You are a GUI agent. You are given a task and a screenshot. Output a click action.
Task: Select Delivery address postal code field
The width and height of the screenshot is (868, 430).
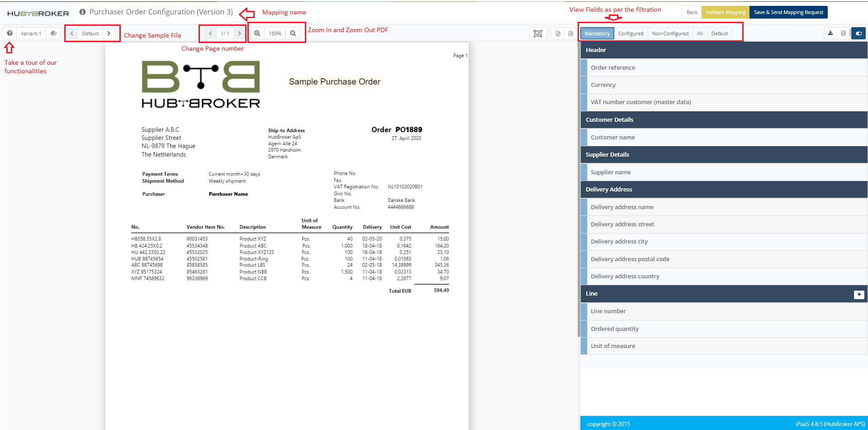(x=724, y=259)
